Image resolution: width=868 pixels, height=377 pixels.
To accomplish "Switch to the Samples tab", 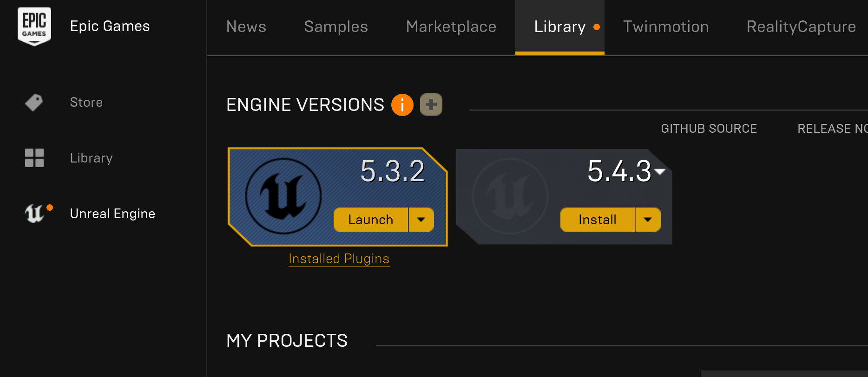I will (x=336, y=27).
